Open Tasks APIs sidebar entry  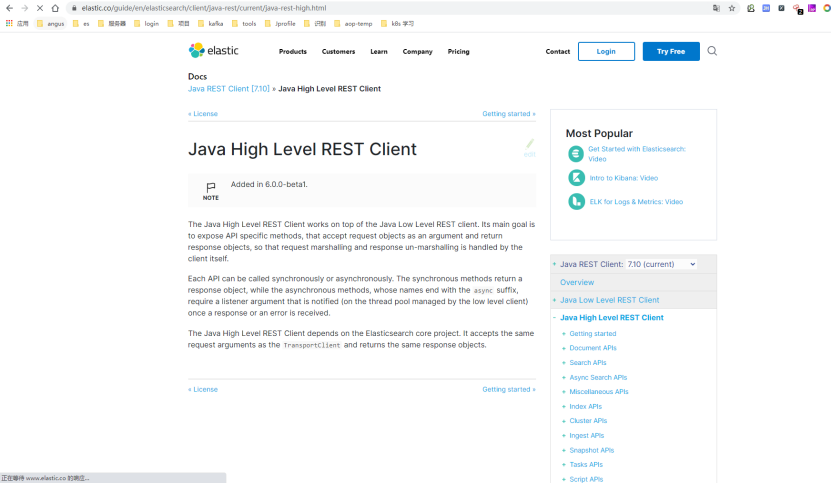[586, 464]
